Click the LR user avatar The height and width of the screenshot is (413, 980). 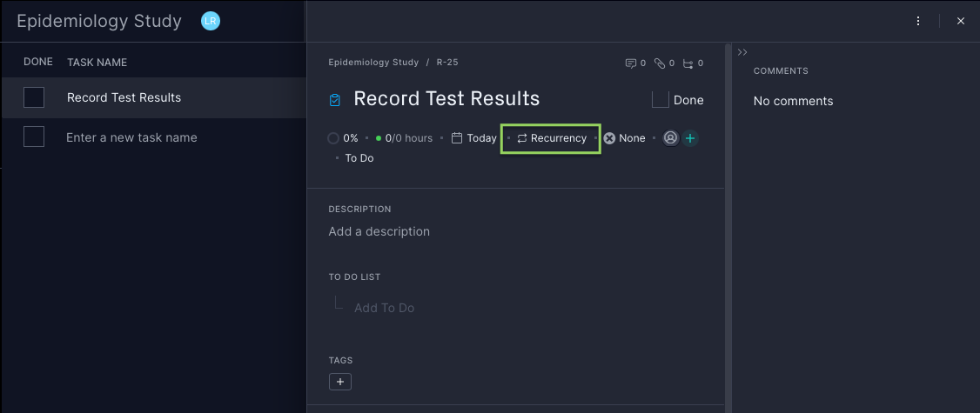coord(210,21)
